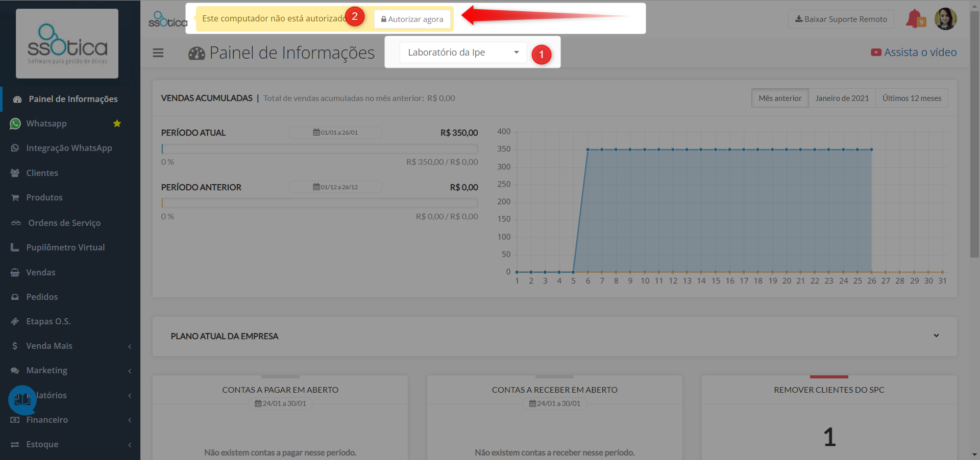Open the hamburger menu icon
This screenshot has height=460, width=980.
point(158,53)
